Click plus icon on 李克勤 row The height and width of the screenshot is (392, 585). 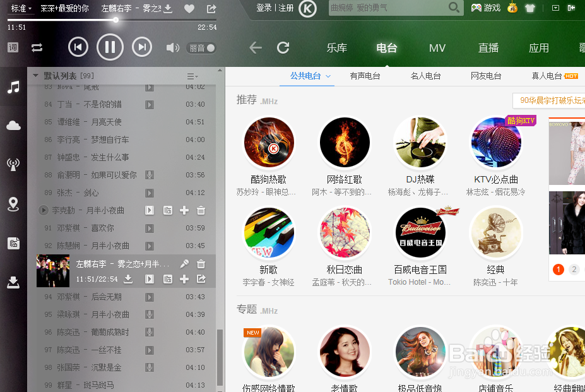click(x=184, y=210)
